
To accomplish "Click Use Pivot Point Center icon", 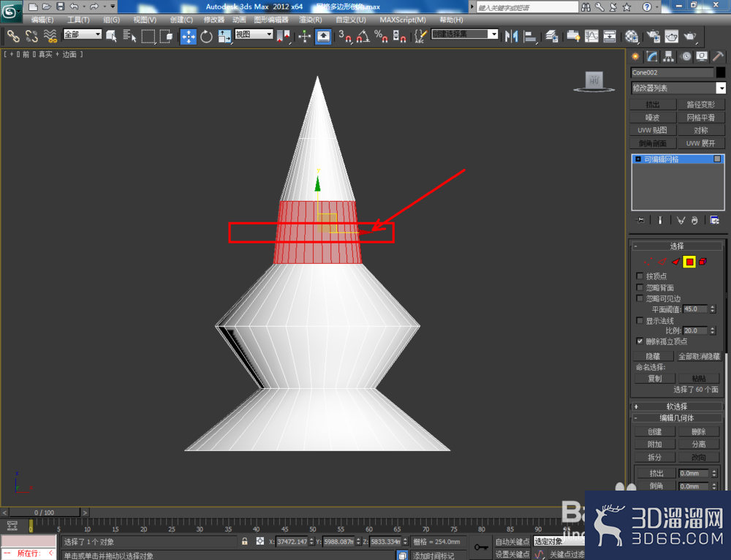I will click(x=283, y=37).
